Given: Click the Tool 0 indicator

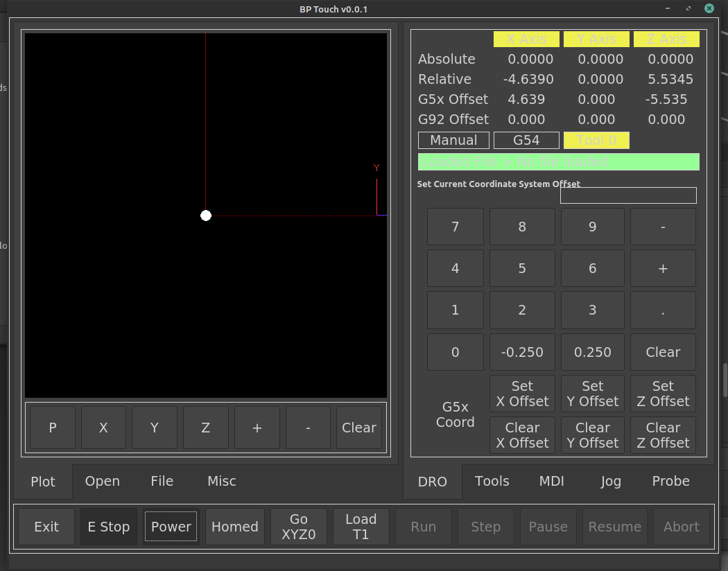Looking at the screenshot, I should (596, 140).
